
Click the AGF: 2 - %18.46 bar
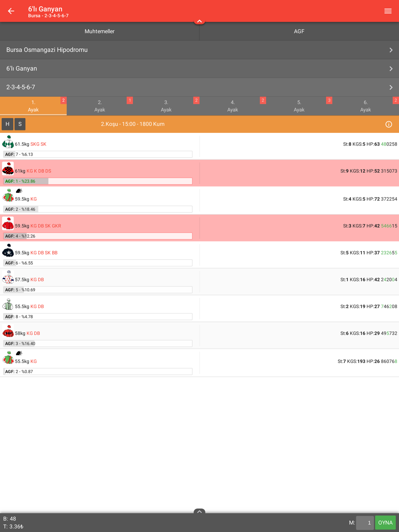pos(98,209)
